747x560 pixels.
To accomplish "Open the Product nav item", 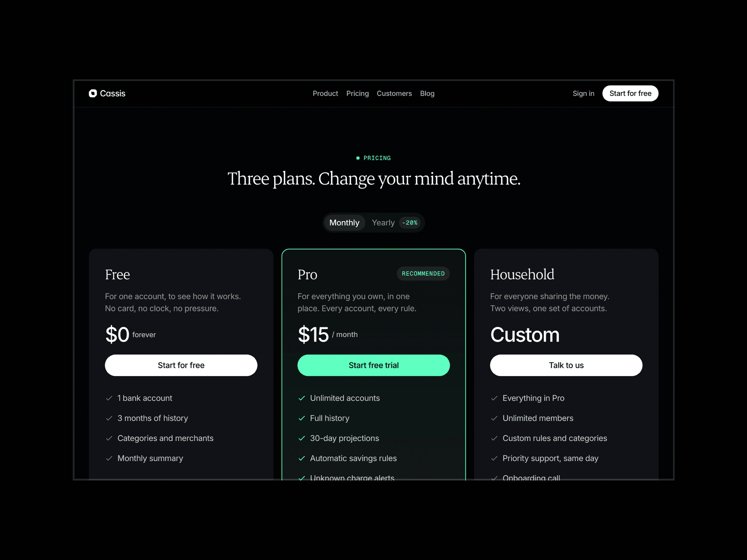I will click(325, 93).
